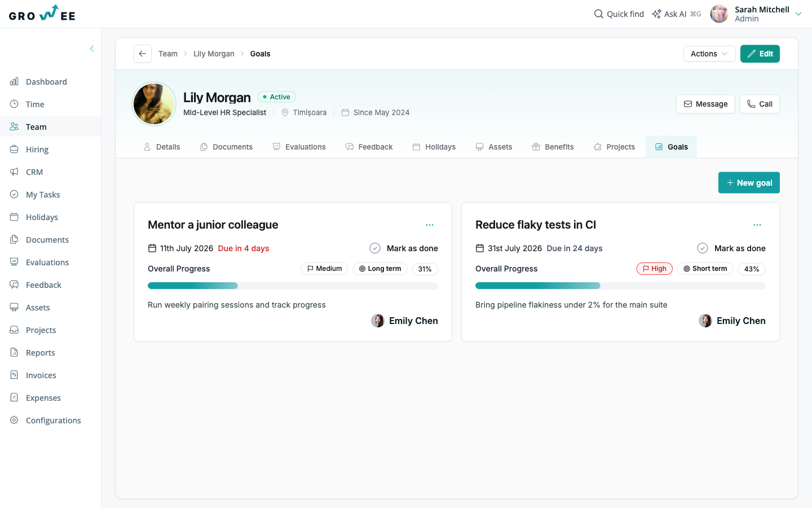Click the 11th July 2026 date
Screen dimensions: 812x508
coord(187,248)
